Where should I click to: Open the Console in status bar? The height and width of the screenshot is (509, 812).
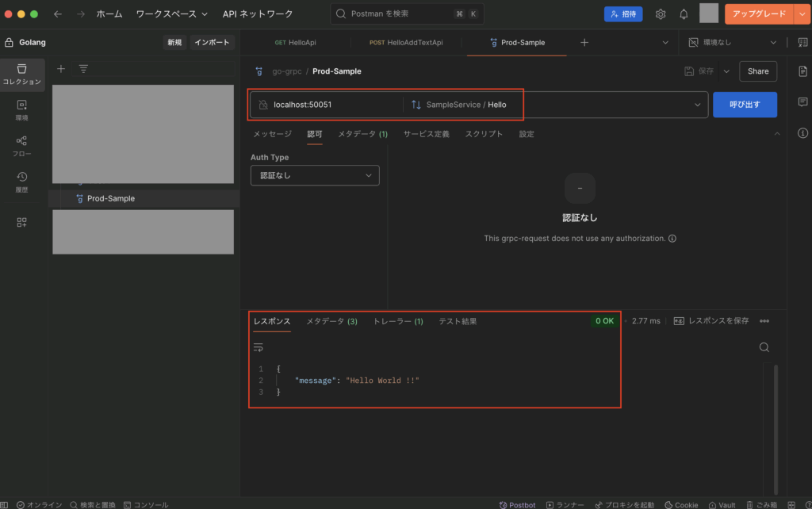(x=146, y=505)
